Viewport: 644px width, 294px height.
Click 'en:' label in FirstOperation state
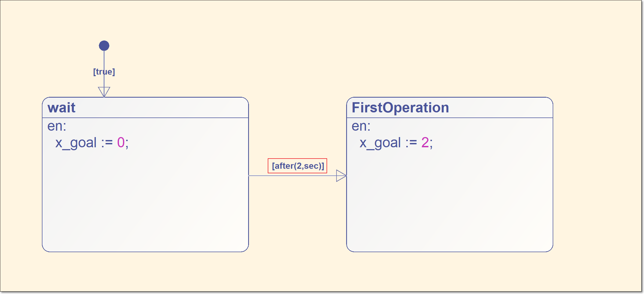click(x=361, y=126)
